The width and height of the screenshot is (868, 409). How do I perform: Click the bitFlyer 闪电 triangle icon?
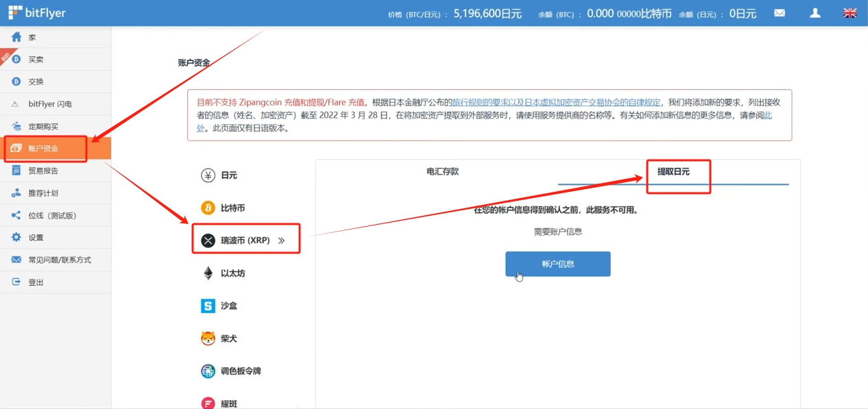[16, 104]
